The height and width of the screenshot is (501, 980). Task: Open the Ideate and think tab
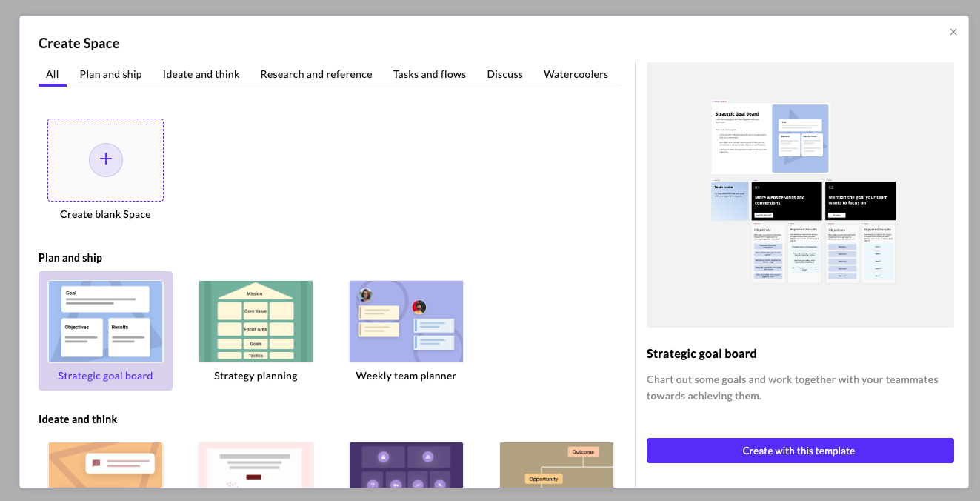[201, 74]
